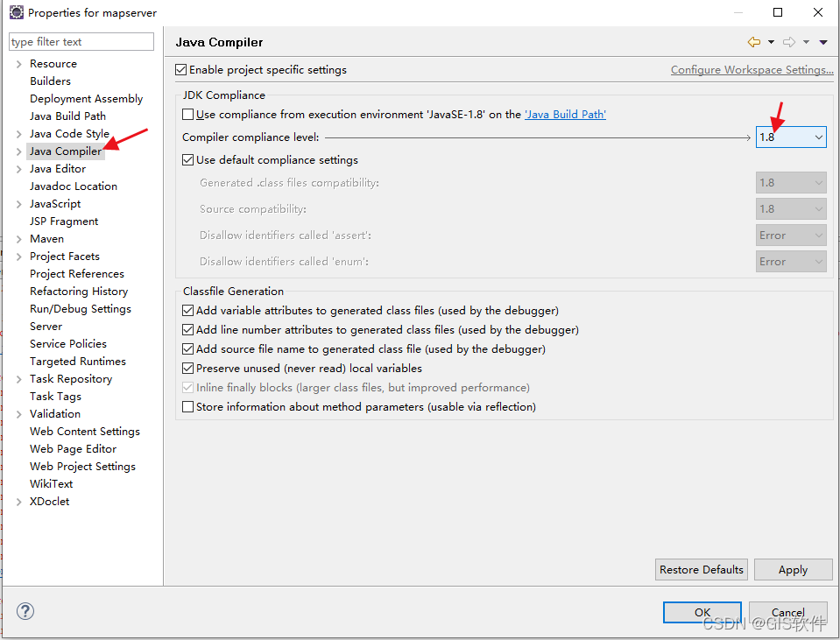Open the forward history dropdown arrow
This screenshot has height=640, width=840.
tap(806, 42)
